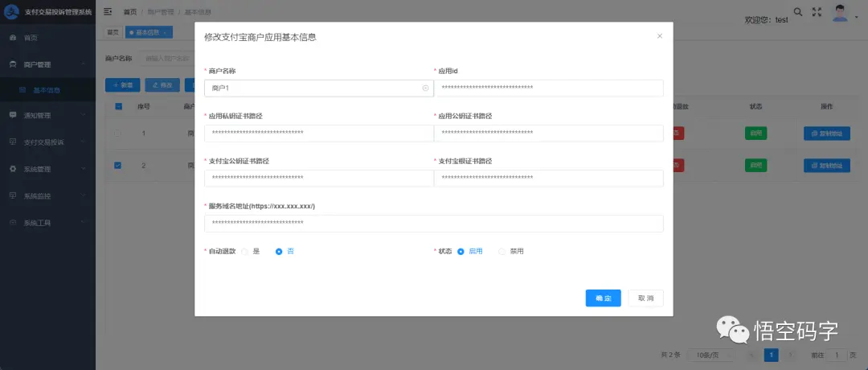Focus the 商户名称 input containing 商户1
The width and height of the screenshot is (868, 370).
[x=319, y=88]
